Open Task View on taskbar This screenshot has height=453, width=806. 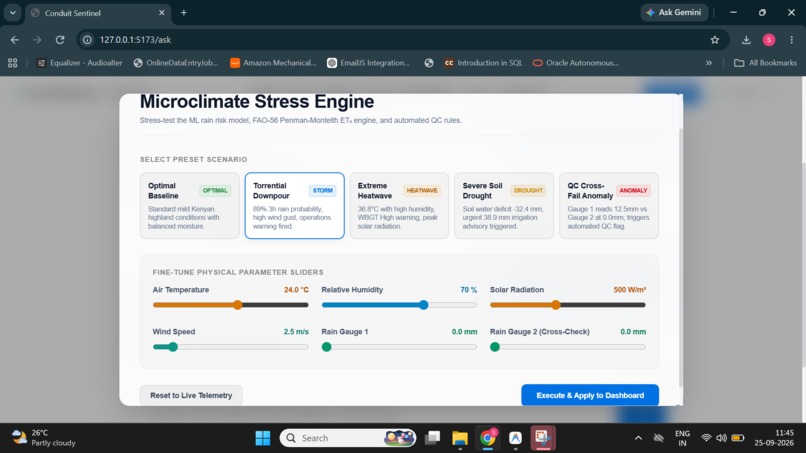[432, 438]
